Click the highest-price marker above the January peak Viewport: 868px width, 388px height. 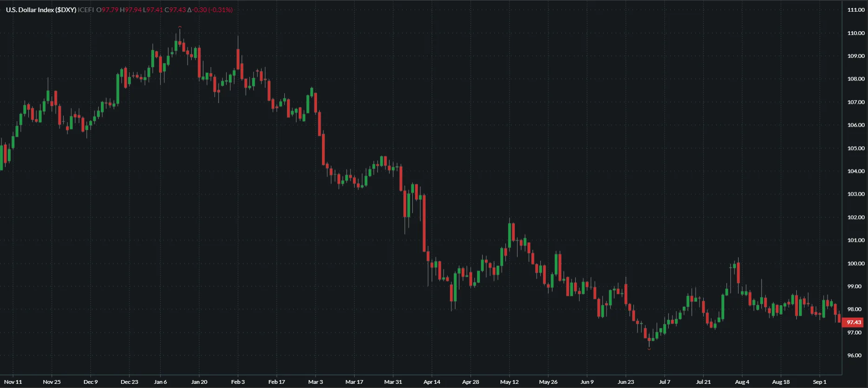click(180, 27)
